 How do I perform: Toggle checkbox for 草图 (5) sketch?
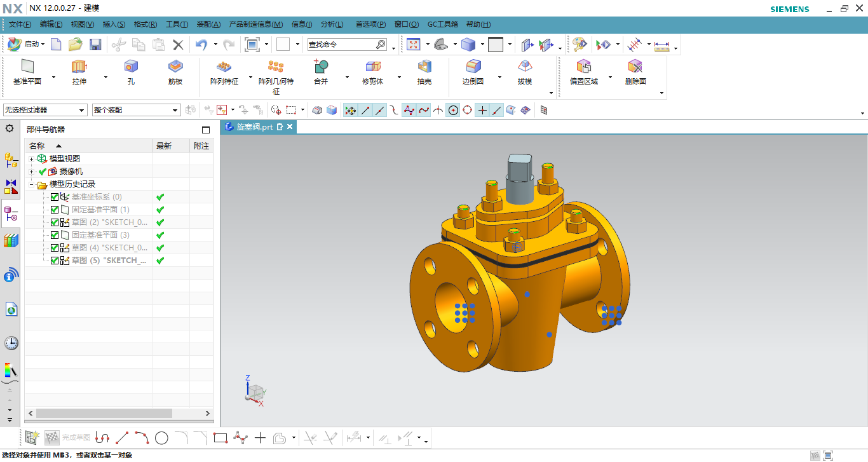pyautogui.click(x=55, y=261)
